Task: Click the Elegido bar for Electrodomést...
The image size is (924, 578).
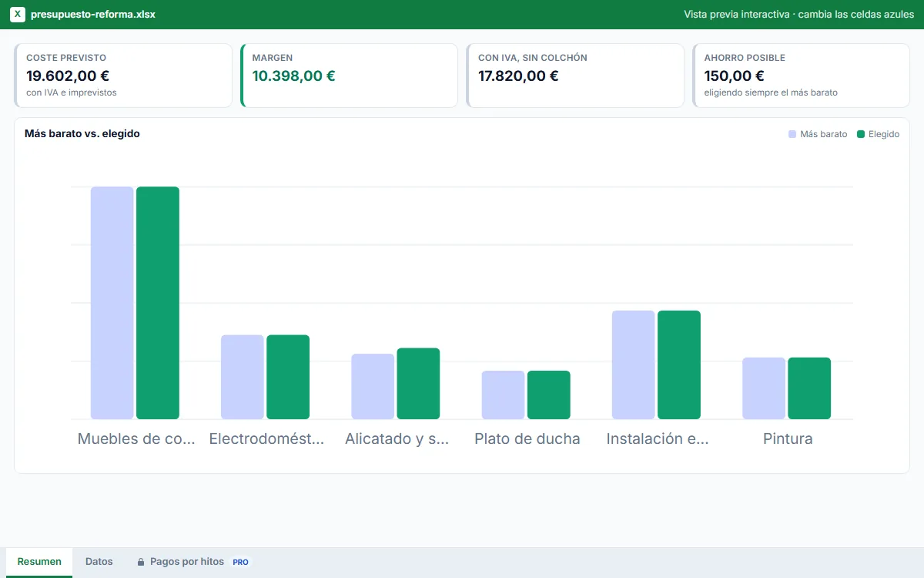Action: click(288, 377)
